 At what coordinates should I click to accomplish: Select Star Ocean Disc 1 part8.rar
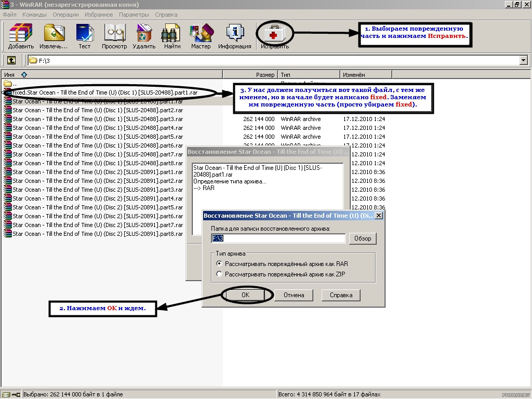tap(98, 163)
